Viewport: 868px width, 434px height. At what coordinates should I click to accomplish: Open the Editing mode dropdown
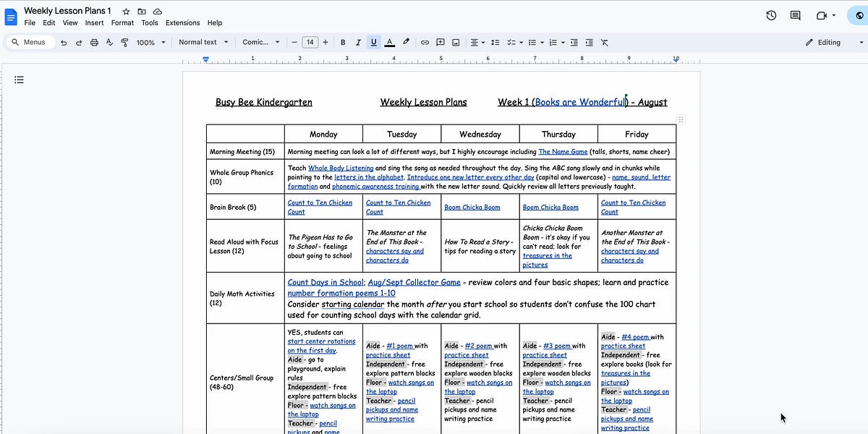826,42
